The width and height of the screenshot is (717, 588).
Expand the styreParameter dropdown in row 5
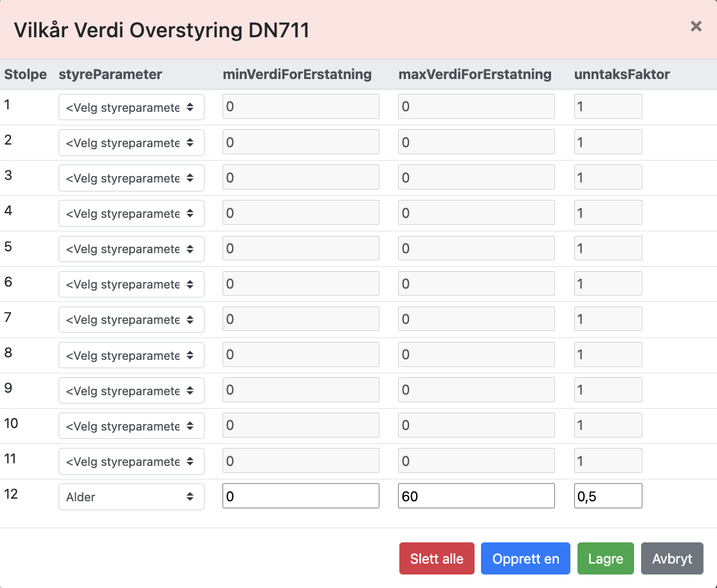[131, 249]
